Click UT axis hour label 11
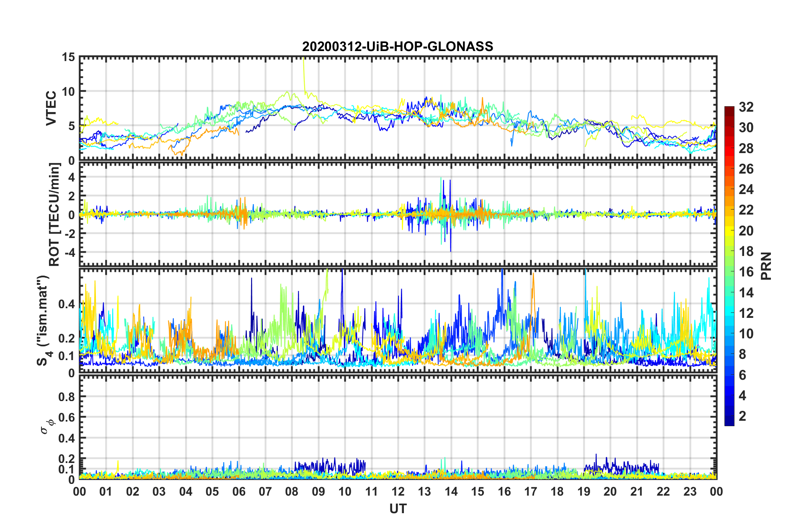This screenshot has height=532, width=796. (x=372, y=492)
